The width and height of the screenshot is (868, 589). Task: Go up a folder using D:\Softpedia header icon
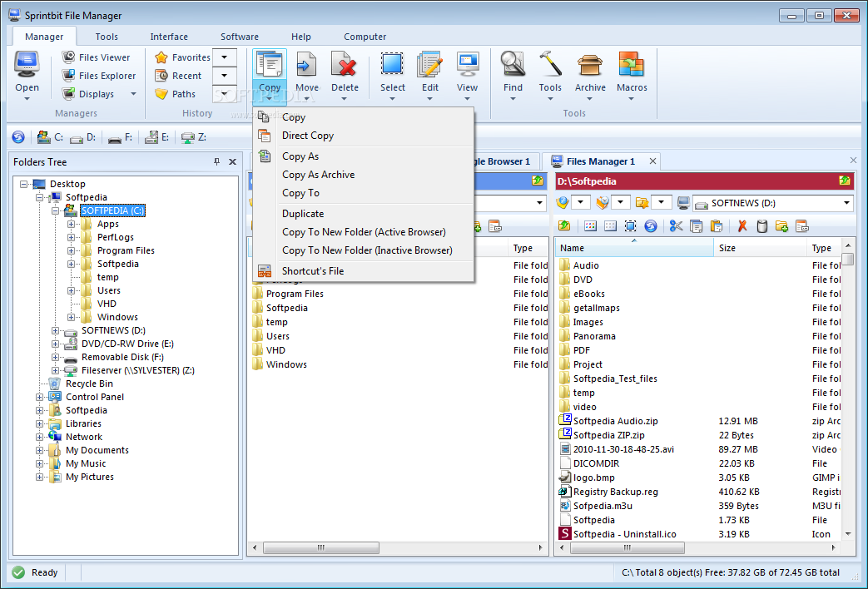click(x=844, y=181)
